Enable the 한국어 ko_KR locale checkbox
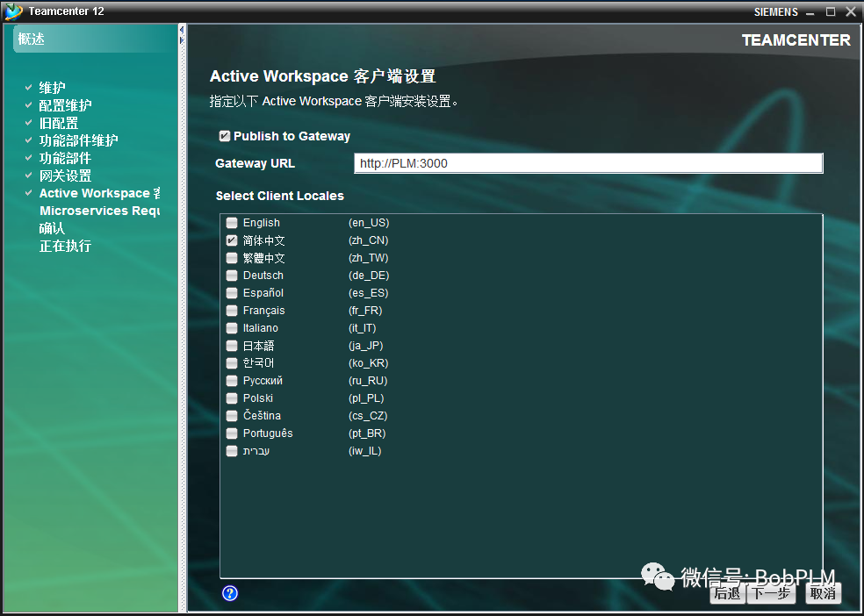 pyautogui.click(x=232, y=363)
